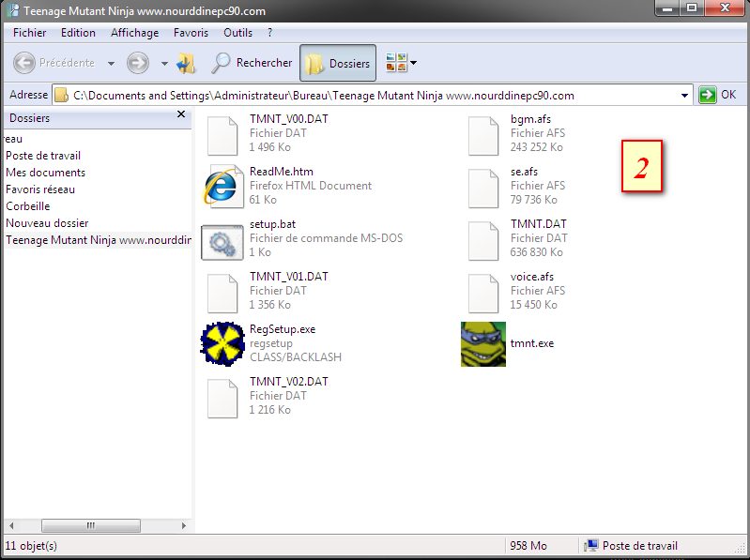
Task: Select Corbeille in folder tree
Action: [x=28, y=206]
